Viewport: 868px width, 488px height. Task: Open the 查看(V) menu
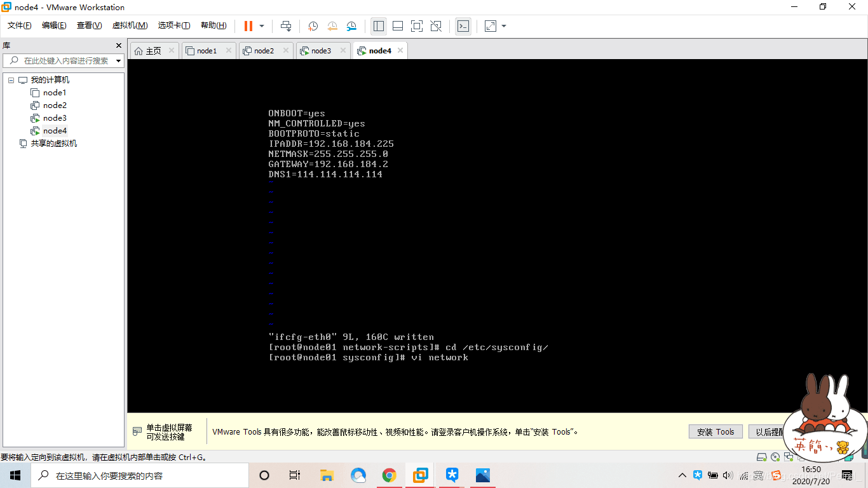(x=89, y=25)
